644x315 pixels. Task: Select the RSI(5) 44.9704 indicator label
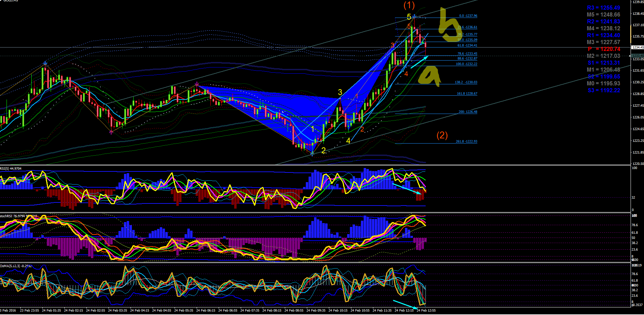coord(11,168)
